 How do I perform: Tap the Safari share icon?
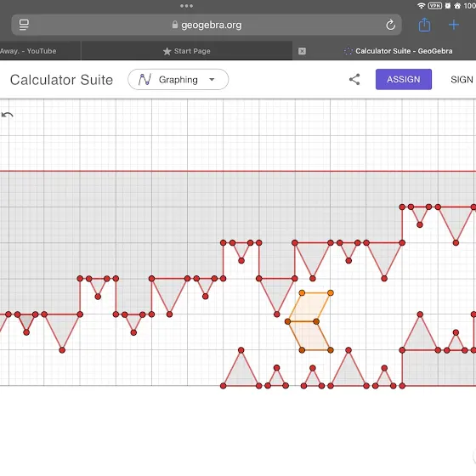click(x=424, y=25)
